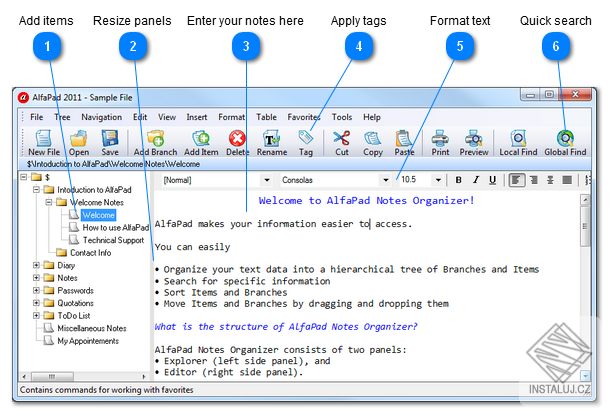Expand the Quotations branch
The image size is (610, 416).
[36, 303]
